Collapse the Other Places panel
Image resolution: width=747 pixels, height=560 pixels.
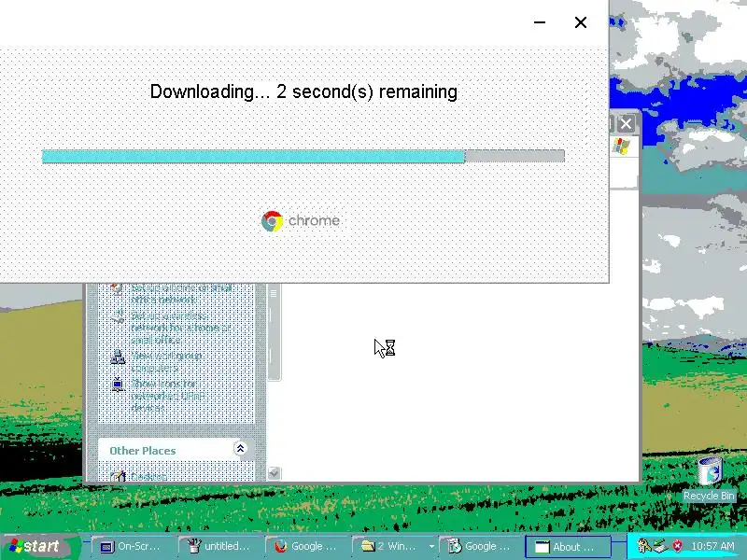(x=240, y=449)
